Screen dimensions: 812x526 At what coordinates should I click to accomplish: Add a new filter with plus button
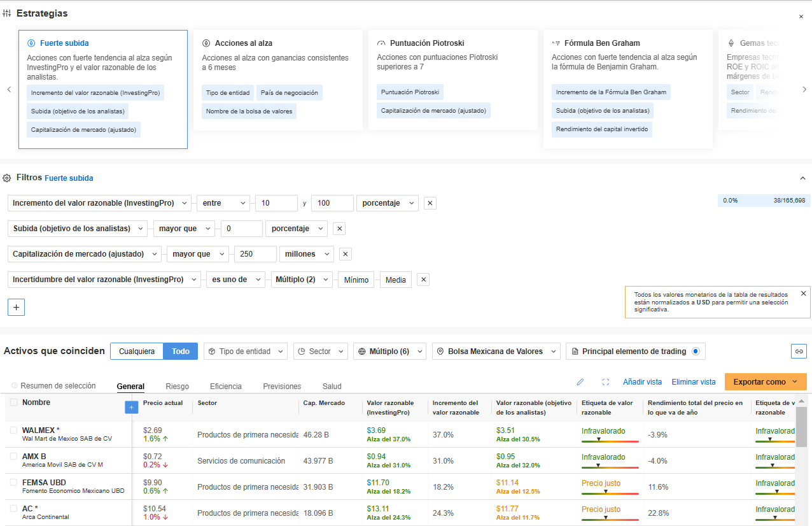coord(17,308)
